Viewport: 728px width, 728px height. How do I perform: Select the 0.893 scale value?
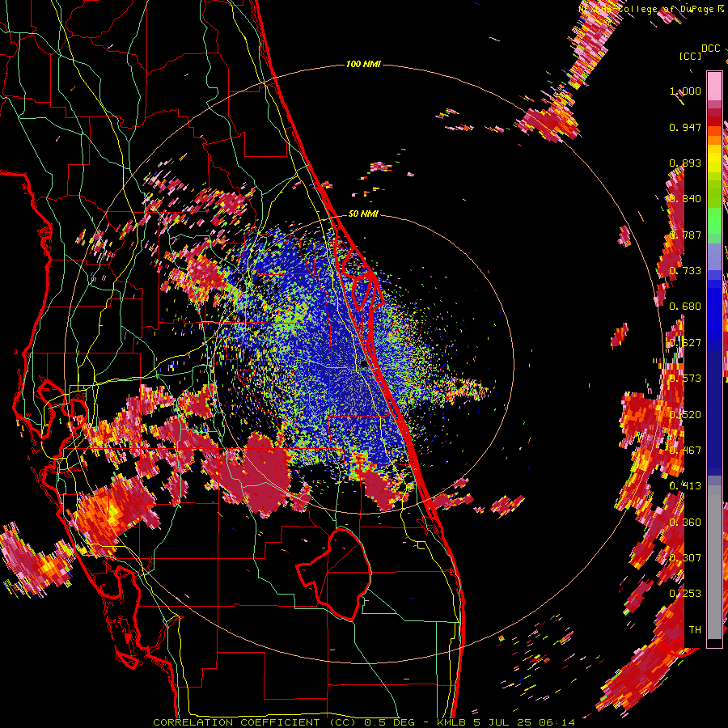pos(685,163)
